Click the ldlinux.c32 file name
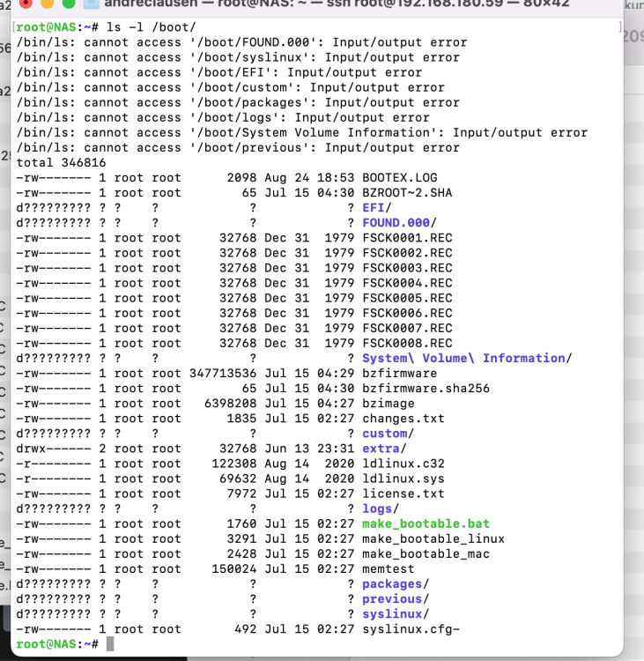This screenshot has width=644, height=661. click(403, 464)
